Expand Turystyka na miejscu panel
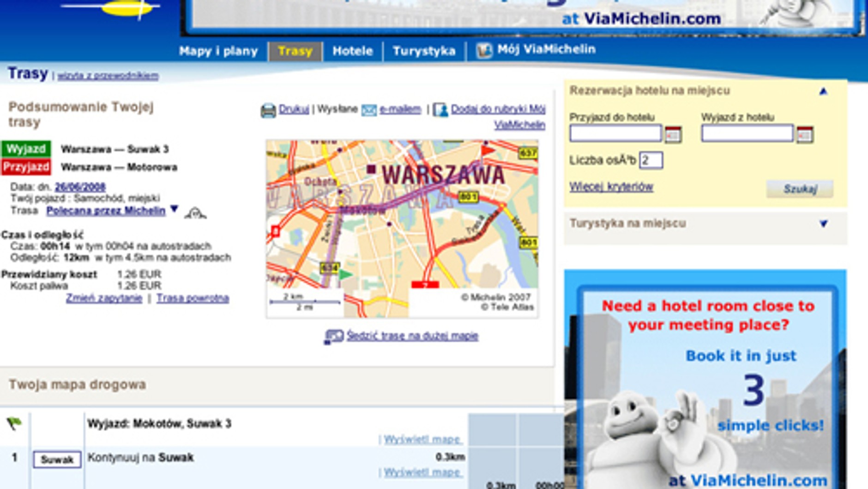The height and width of the screenshot is (489, 868). pos(823,224)
